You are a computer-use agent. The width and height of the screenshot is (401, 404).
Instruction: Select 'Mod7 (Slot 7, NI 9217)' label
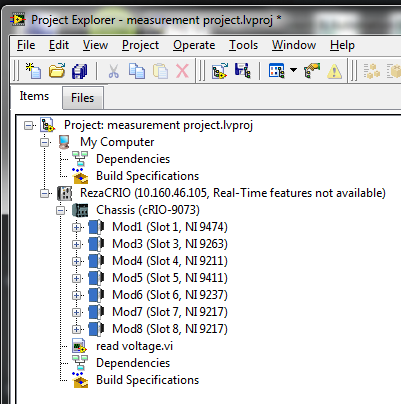(x=170, y=312)
